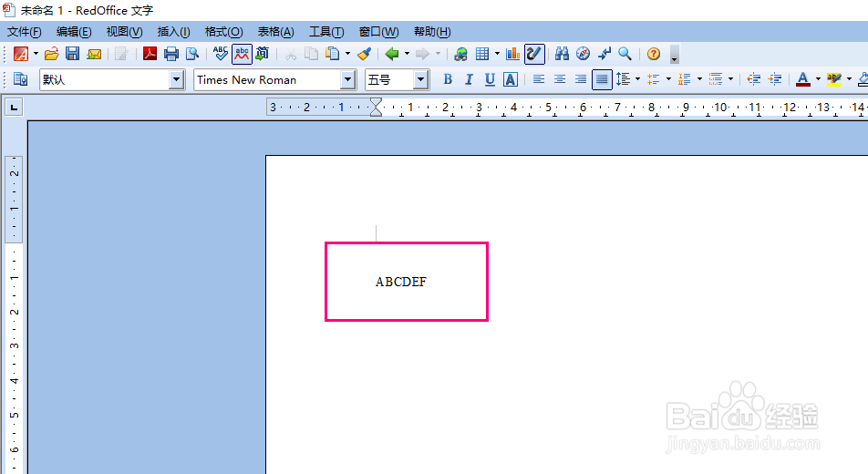Open highlight color palette dropdown arrow
The height and width of the screenshot is (474, 868).
pos(849,79)
